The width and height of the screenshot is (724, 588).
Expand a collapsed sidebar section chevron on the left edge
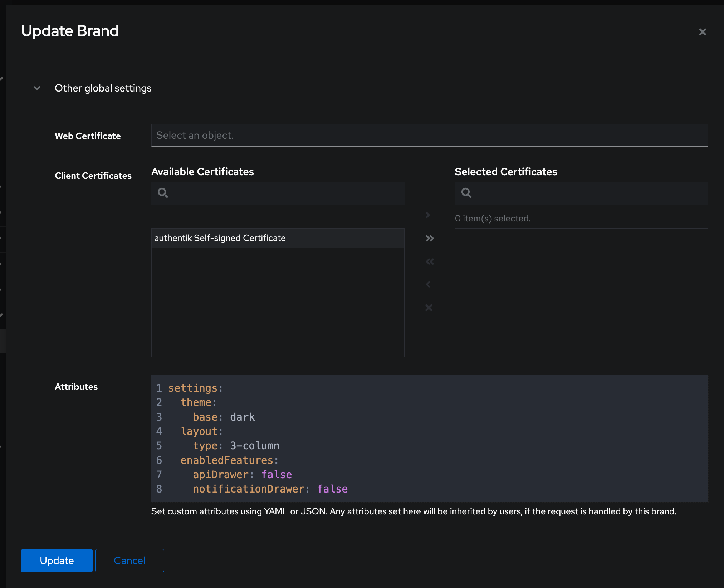2,79
